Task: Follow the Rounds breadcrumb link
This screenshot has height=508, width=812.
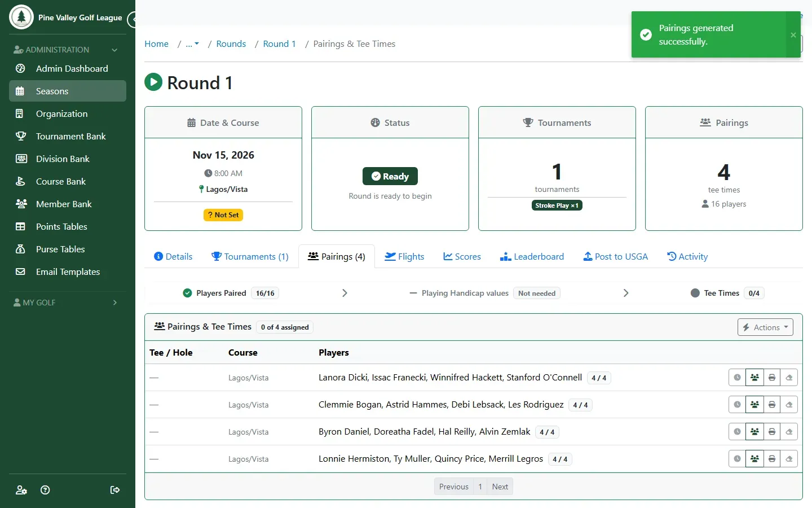Action: 231,44
